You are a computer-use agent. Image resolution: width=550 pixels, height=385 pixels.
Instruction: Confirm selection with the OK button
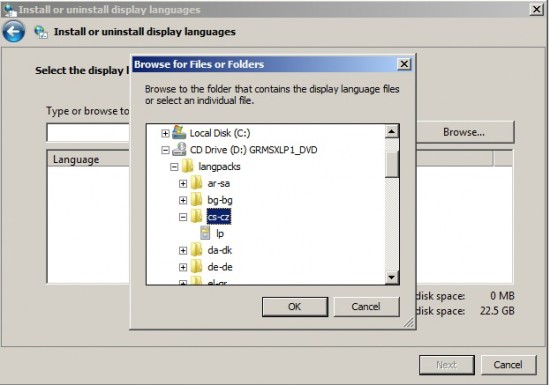pyautogui.click(x=295, y=307)
